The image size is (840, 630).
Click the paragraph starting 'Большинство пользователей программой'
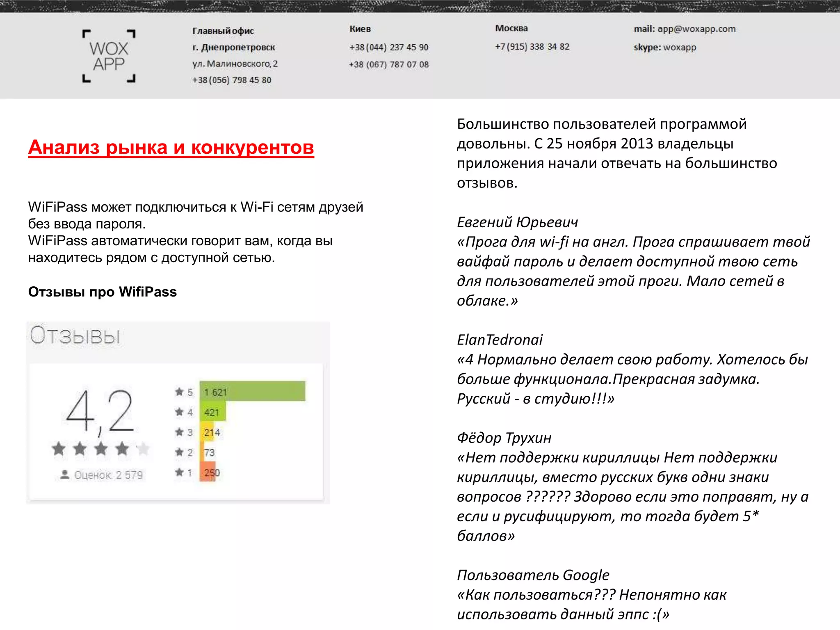tap(617, 153)
